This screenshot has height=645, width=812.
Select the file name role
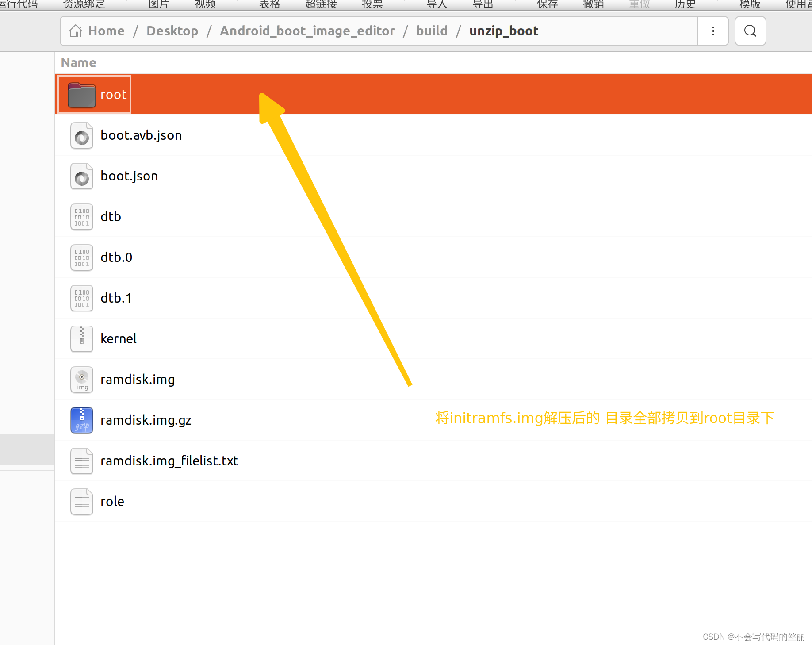click(112, 502)
